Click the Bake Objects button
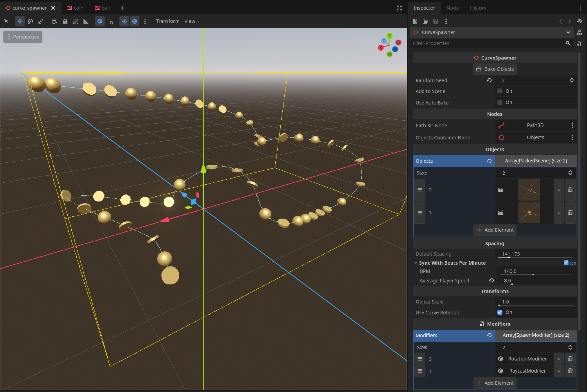 click(x=495, y=69)
